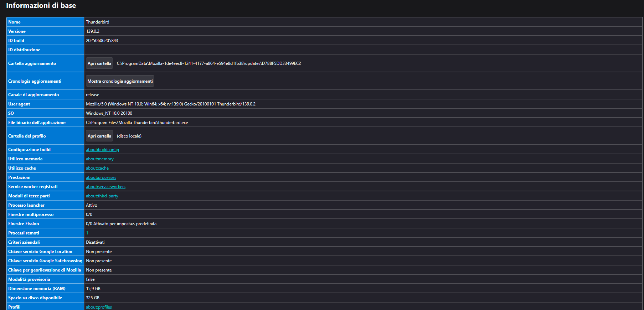
Task: Click the Modalità provvisoria label
Action: point(29,279)
